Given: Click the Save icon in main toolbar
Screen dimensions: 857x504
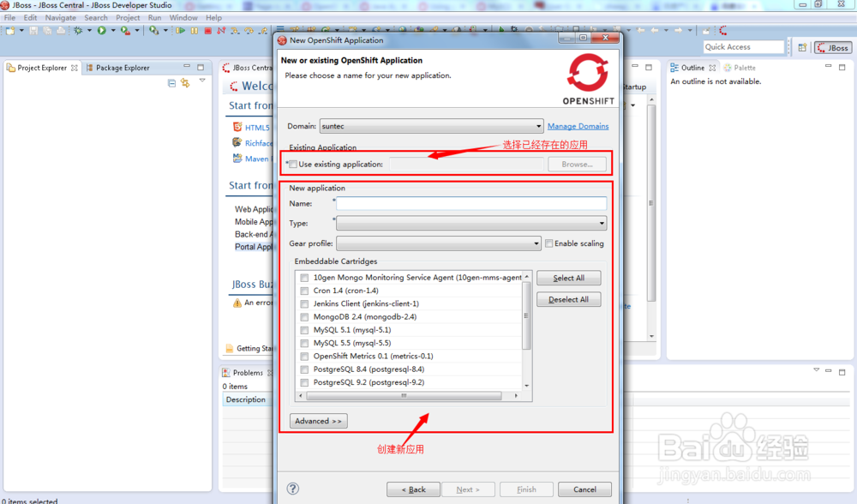Looking at the screenshot, I should 33,31.
